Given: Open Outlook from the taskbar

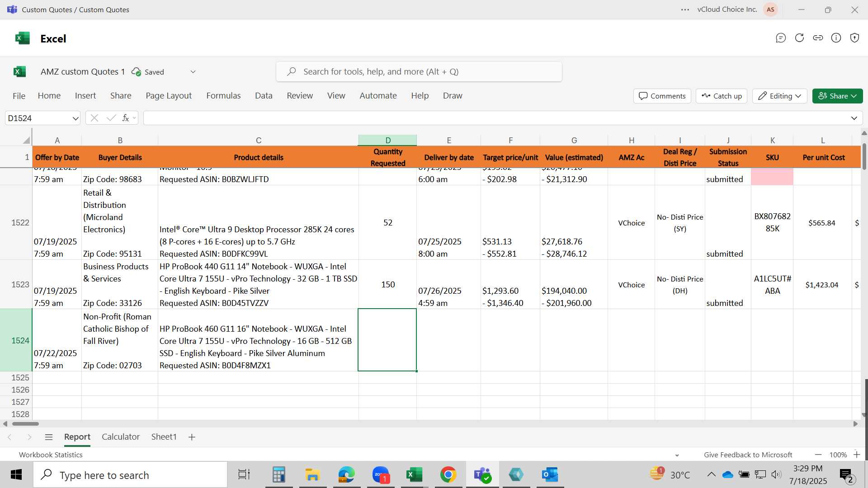Looking at the screenshot, I should pos(550,474).
